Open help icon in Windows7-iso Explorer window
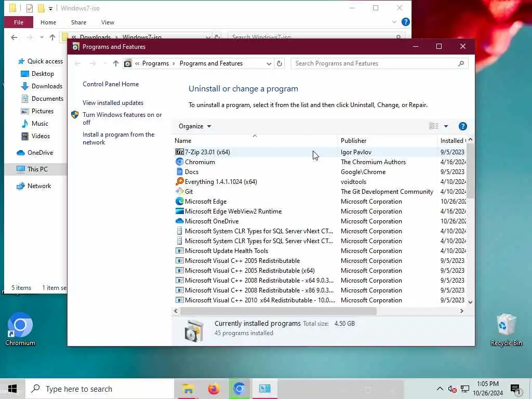This screenshot has height=399, width=532. 405,22
